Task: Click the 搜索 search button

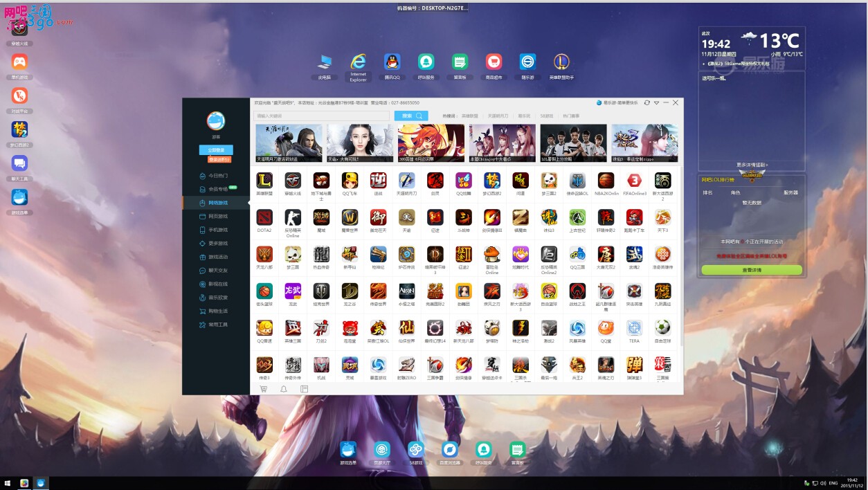Action: coord(411,116)
